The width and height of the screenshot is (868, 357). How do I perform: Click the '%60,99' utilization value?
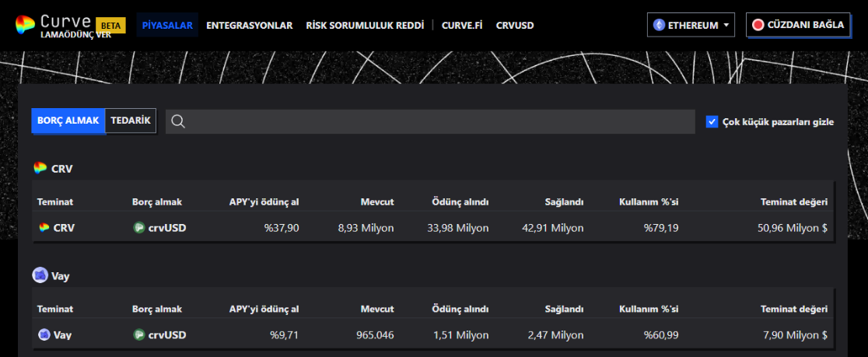(x=661, y=335)
